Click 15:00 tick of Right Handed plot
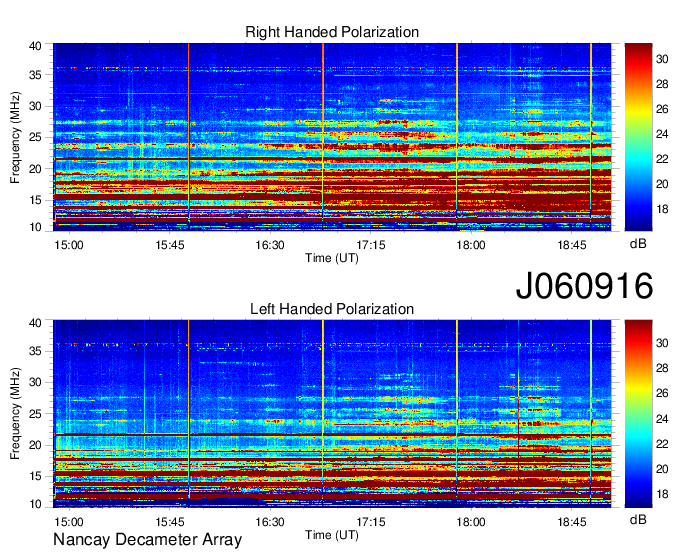Viewport: 680px width, 552px height. click(x=69, y=245)
